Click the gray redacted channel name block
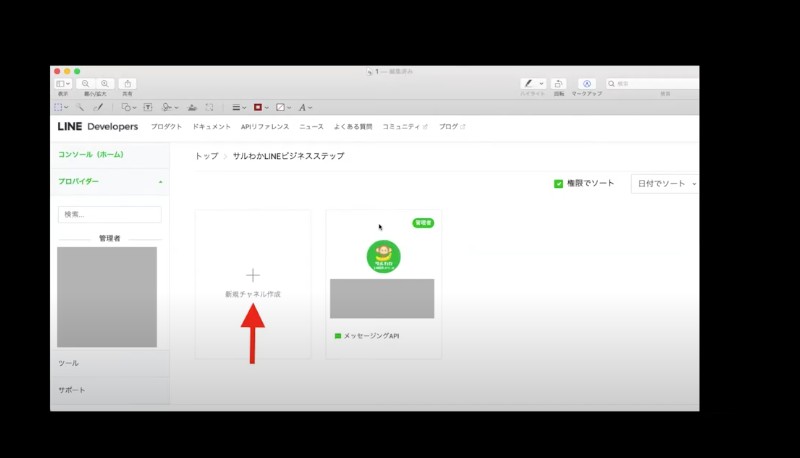Image resolution: width=800 pixels, height=458 pixels. coord(382,298)
